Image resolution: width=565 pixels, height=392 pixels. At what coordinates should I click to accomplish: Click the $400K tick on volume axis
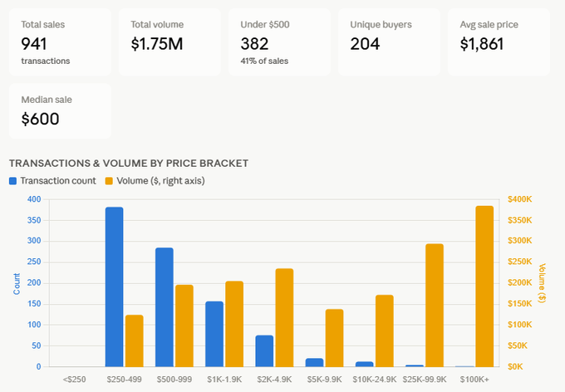coord(519,199)
